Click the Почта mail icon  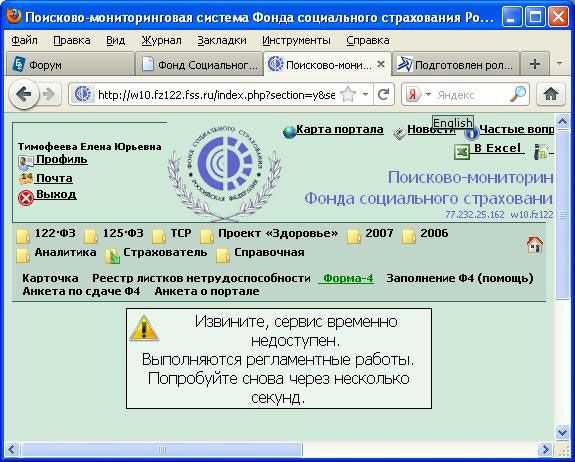pyautogui.click(x=26, y=179)
